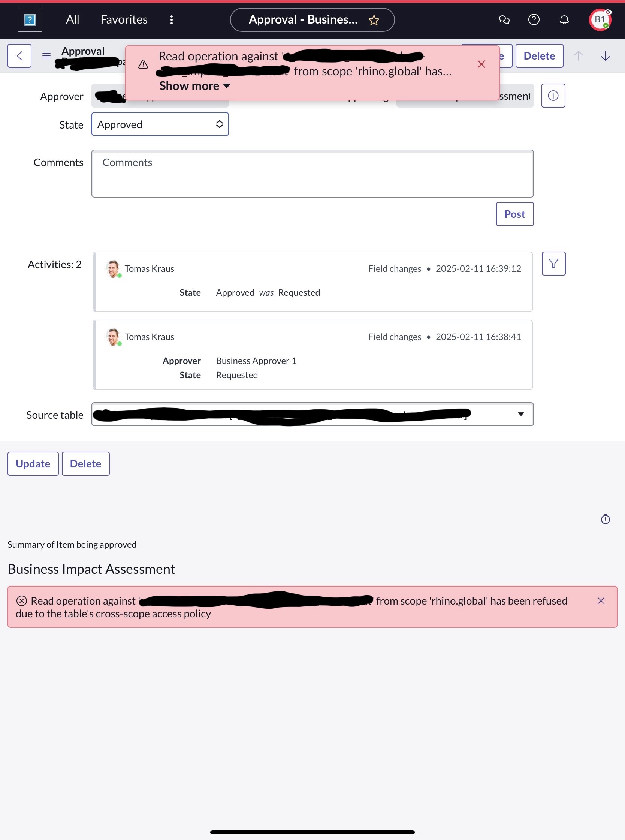Open the help question mark icon
The image size is (625, 840).
(x=534, y=19)
